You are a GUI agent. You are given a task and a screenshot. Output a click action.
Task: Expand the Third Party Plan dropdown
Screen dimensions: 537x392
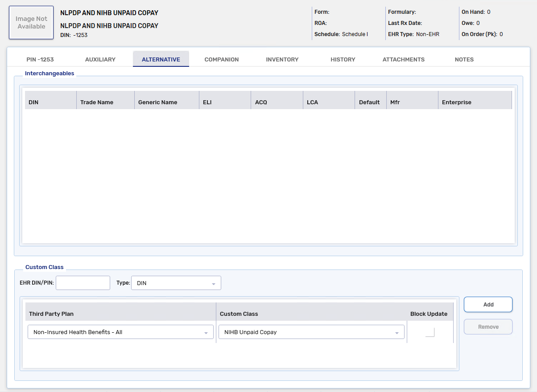[x=120, y=332]
